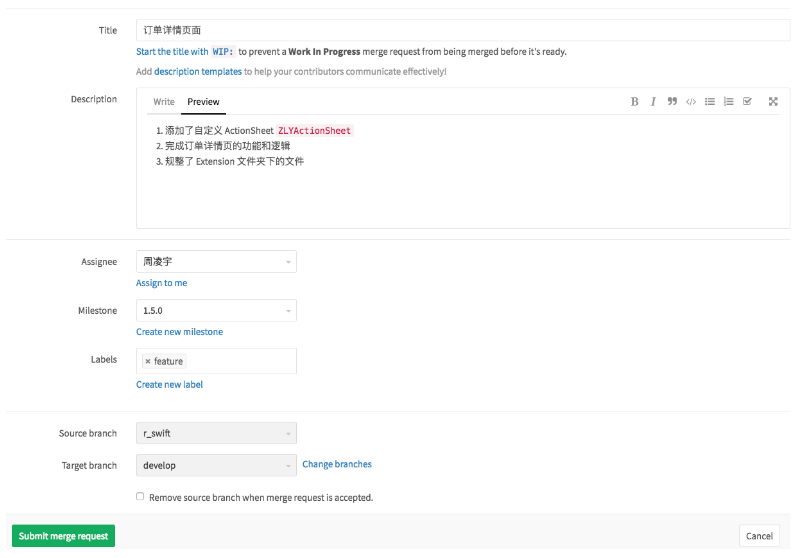This screenshot has width=796, height=558.
Task: Insert code block using the code icon
Action: 691,102
